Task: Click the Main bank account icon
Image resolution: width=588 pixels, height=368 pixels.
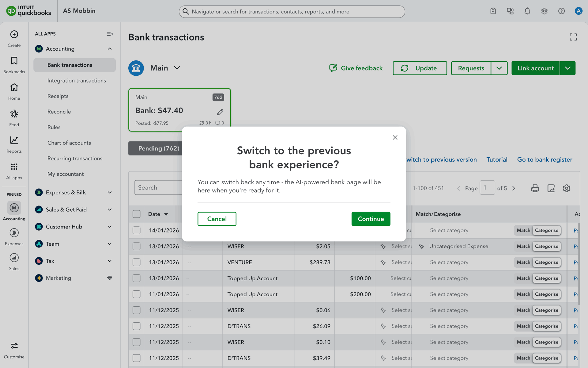Action: (136, 68)
